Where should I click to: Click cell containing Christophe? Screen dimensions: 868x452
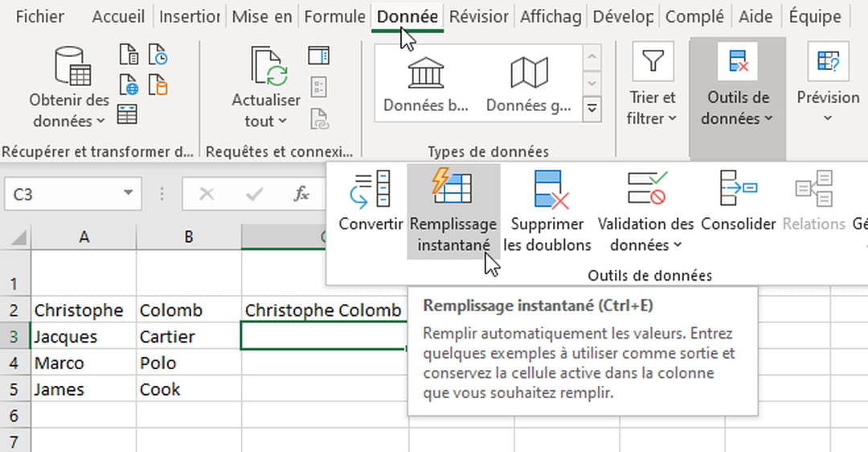[x=84, y=310]
